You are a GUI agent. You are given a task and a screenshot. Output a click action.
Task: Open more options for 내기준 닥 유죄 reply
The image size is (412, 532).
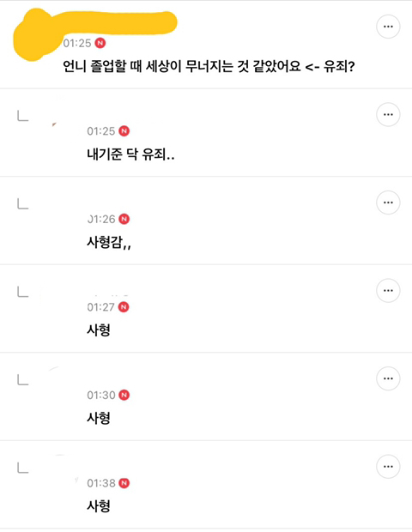388,114
